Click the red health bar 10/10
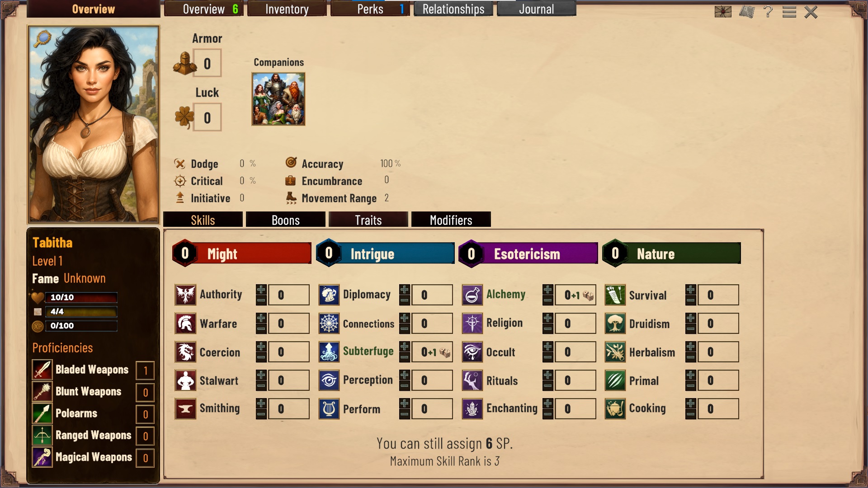The height and width of the screenshot is (488, 868). click(x=81, y=297)
